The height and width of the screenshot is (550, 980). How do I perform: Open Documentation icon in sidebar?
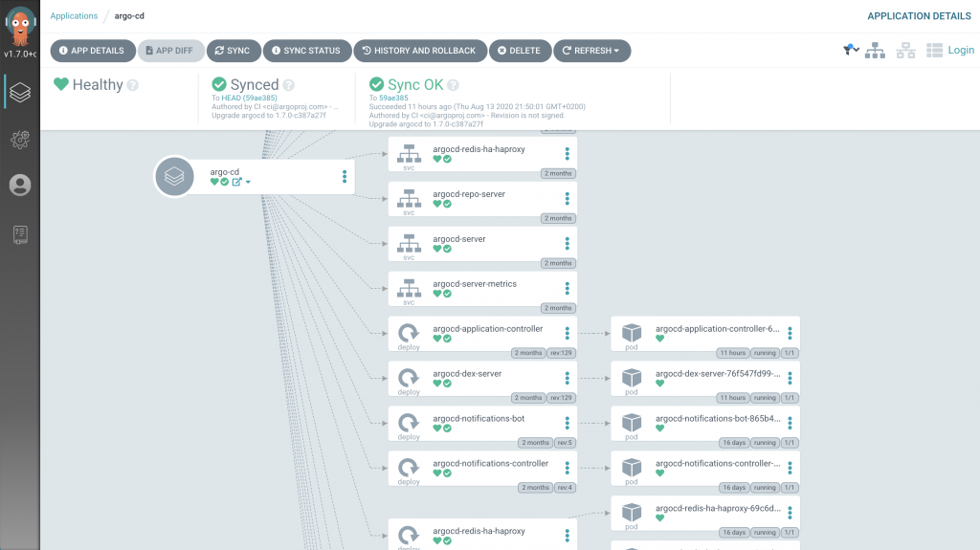coord(20,234)
